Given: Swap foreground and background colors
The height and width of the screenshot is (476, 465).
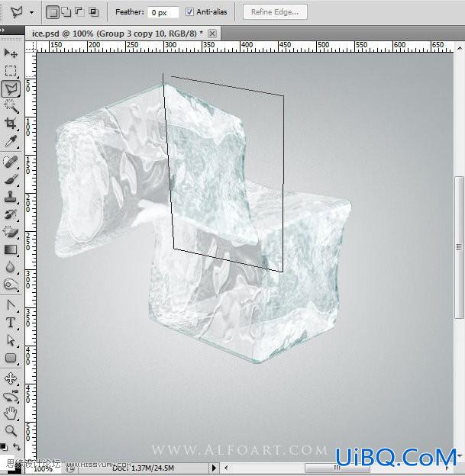Looking at the screenshot, I should click(17, 447).
